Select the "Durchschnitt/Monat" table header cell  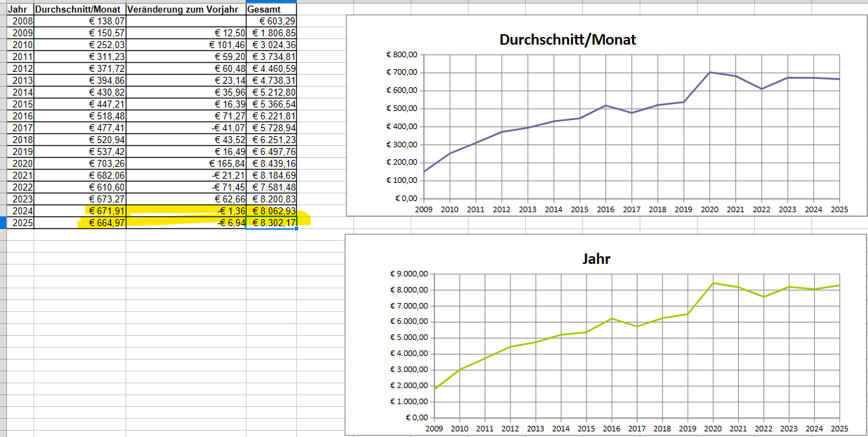click(x=79, y=9)
